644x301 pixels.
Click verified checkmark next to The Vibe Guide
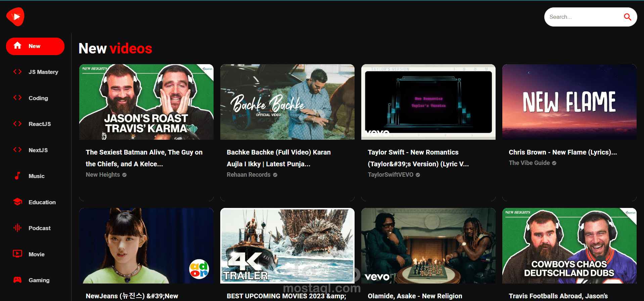click(554, 163)
